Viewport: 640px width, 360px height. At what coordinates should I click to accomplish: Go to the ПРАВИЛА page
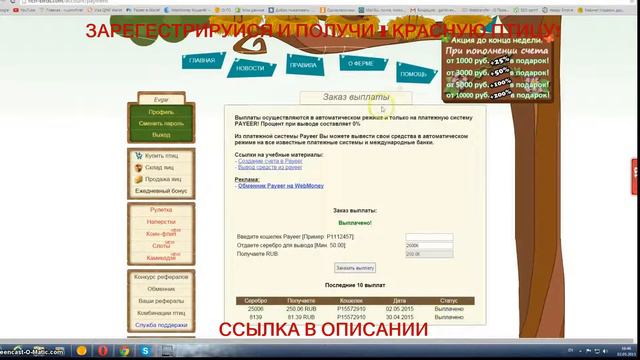click(x=304, y=65)
